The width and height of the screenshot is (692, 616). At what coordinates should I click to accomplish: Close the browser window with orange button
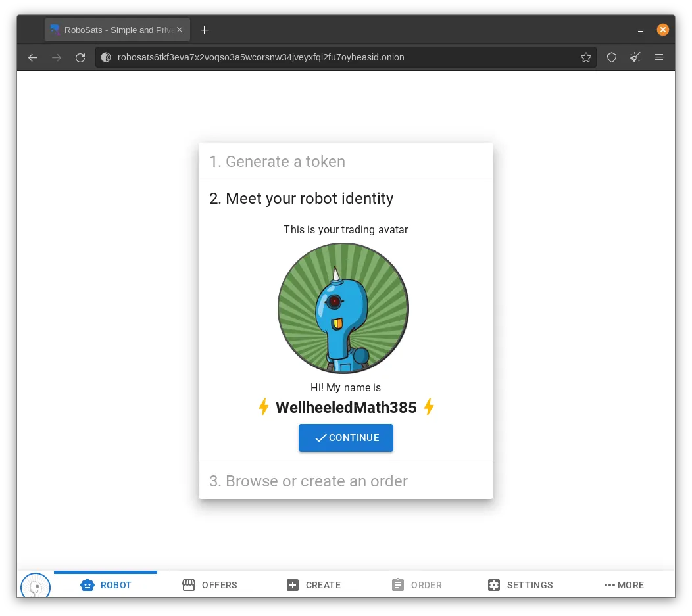663,30
